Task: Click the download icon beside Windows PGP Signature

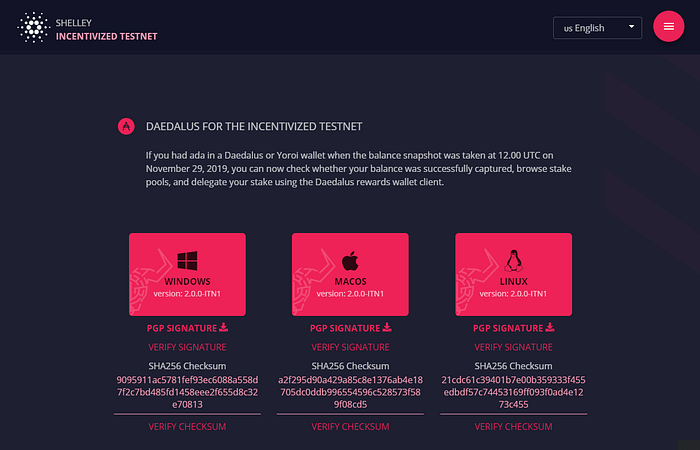Action: (224, 327)
